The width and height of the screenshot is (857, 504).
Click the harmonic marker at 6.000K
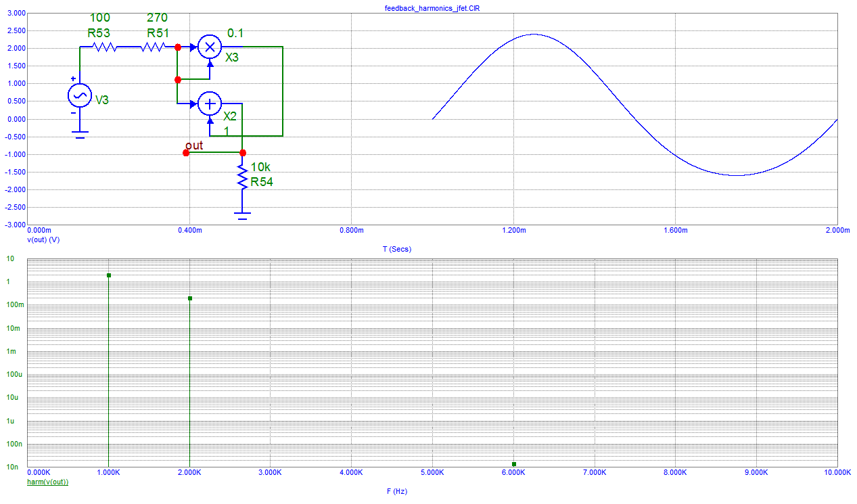514,464
